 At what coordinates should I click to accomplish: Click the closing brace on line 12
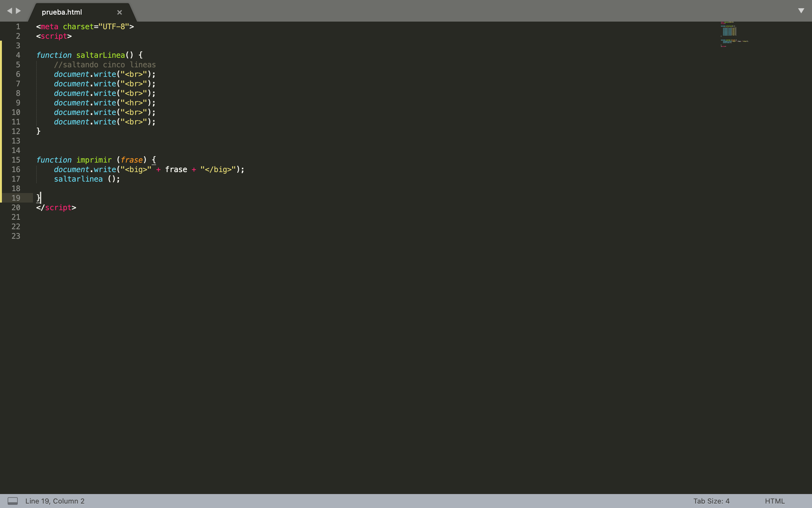coord(38,131)
